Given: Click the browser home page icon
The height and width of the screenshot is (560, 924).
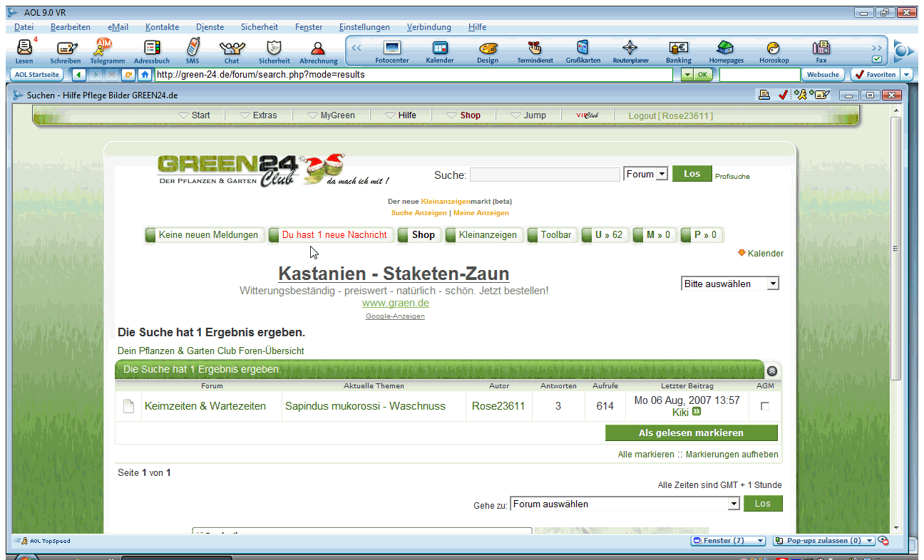Looking at the screenshot, I should coord(145,74).
